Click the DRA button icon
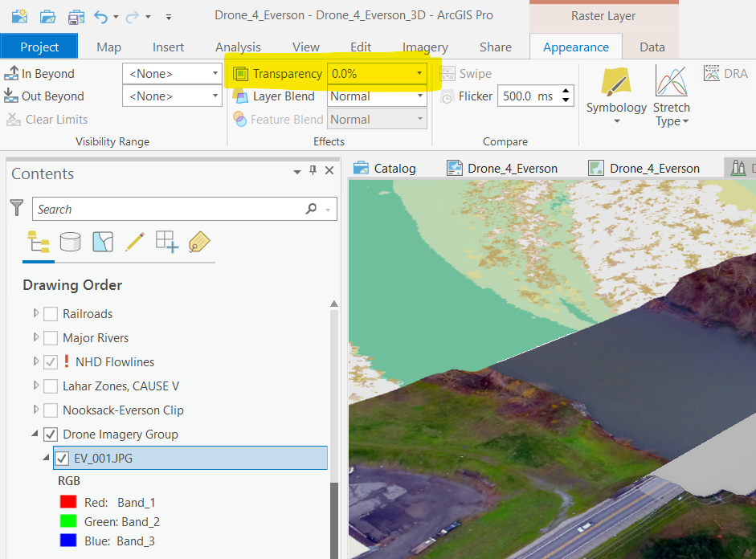Viewport: 756px width, 559px height. [x=712, y=74]
